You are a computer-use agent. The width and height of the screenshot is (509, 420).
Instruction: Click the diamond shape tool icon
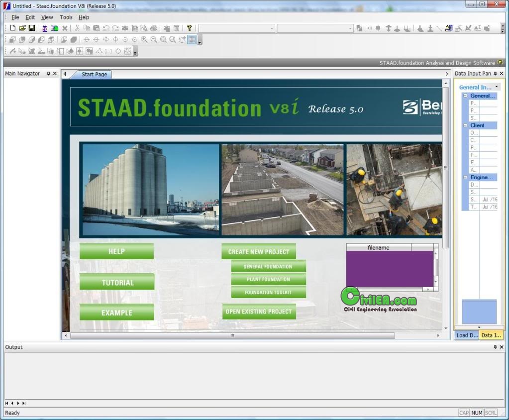tap(118, 51)
